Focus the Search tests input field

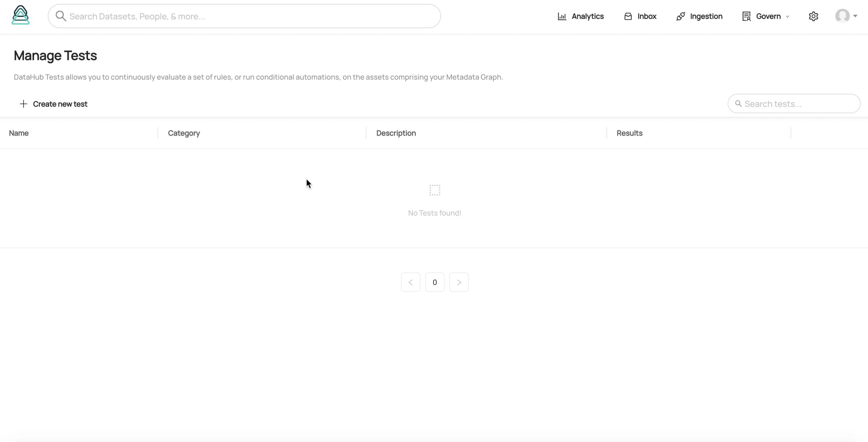(798, 103)
